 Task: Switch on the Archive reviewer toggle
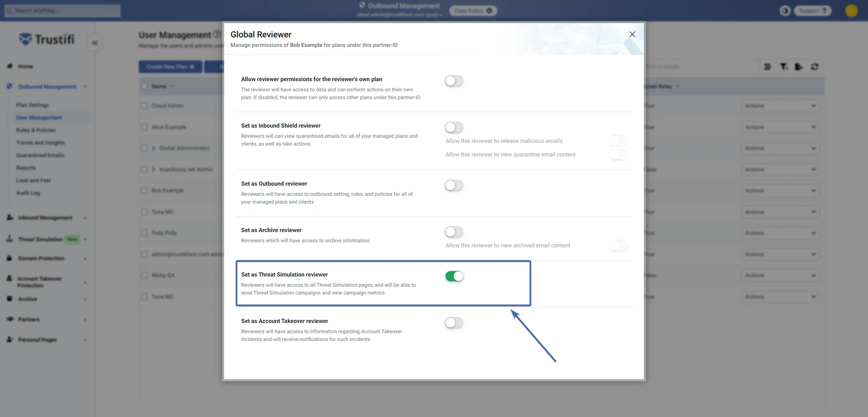click(454, 232)
